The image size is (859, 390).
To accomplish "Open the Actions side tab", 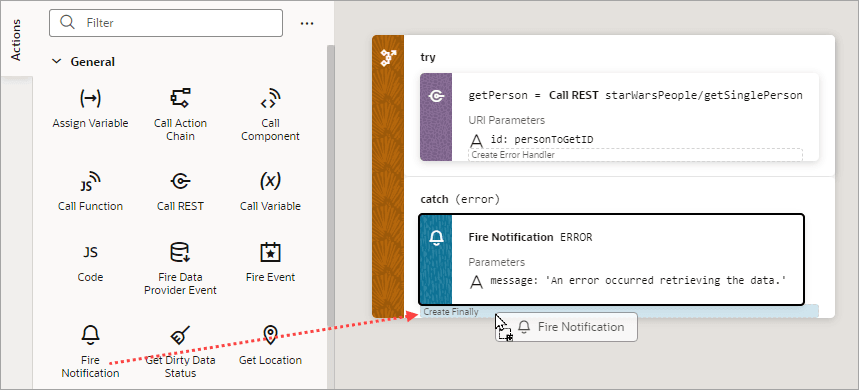I will 16,39.
